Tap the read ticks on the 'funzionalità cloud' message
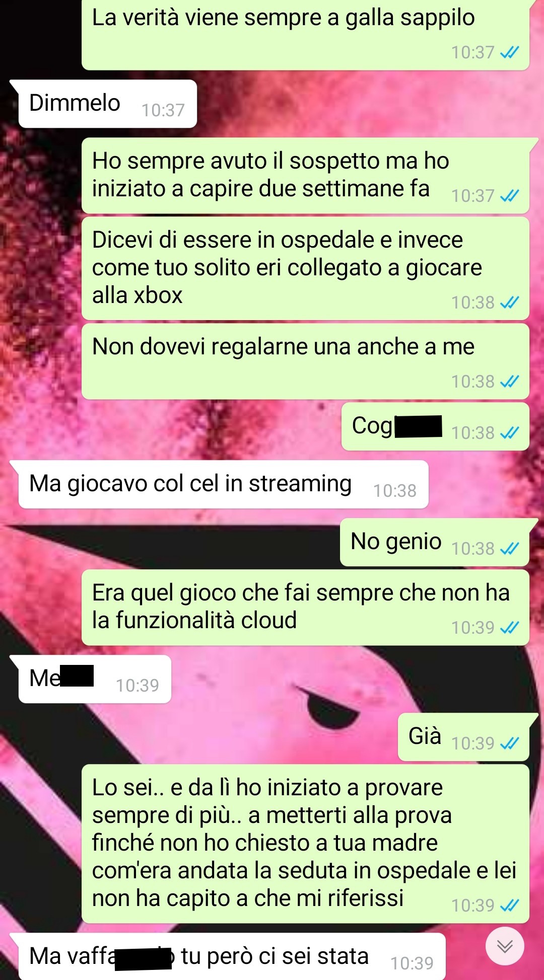 click(509, 628)
